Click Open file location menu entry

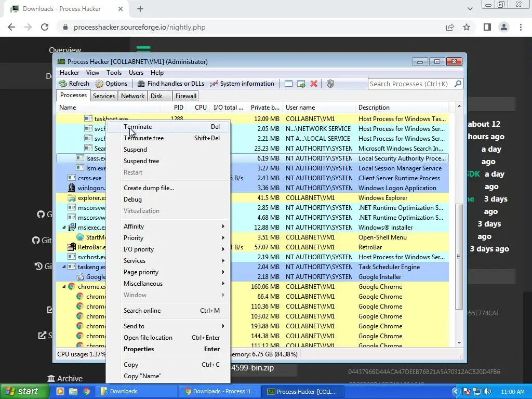pyautogui.click(x=169, y=338)
